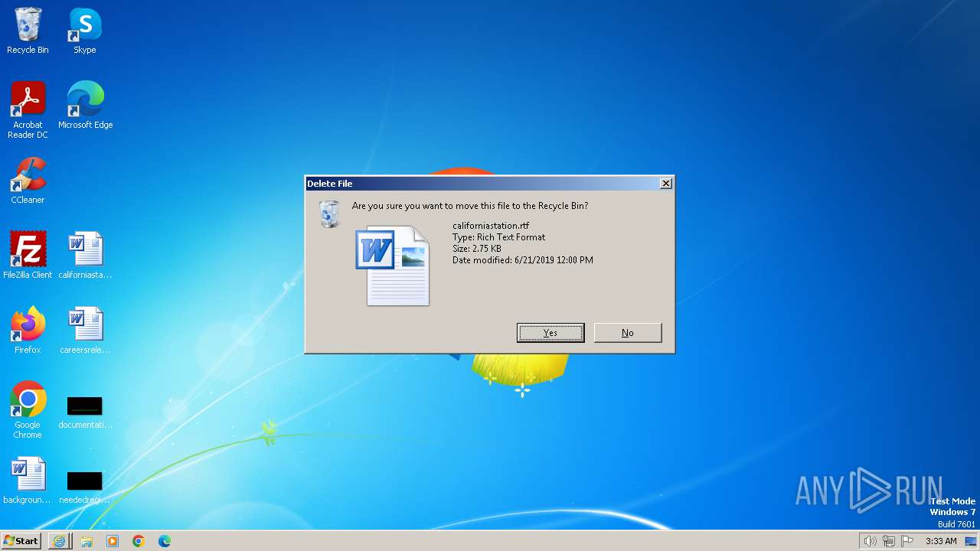
Task: Click the 'Type: Rich Text Format' line
Action: (498, 237)
